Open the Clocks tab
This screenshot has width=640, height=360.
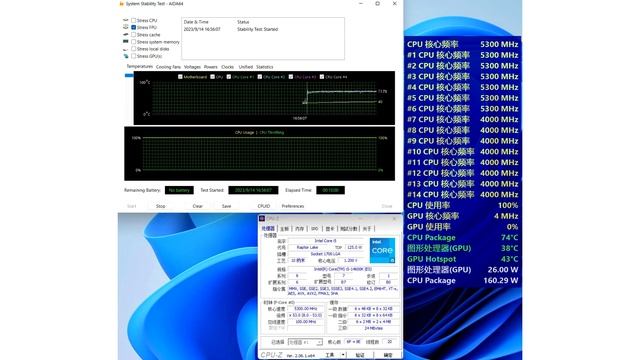[x=227, y=67]
